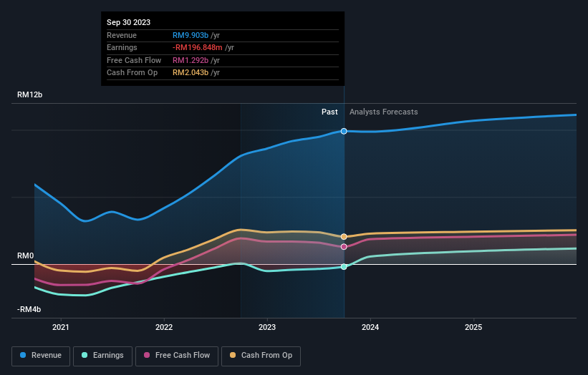Click the -RM196.848m earnings value
The image size is (588, 375).
[x=198, y=47]
